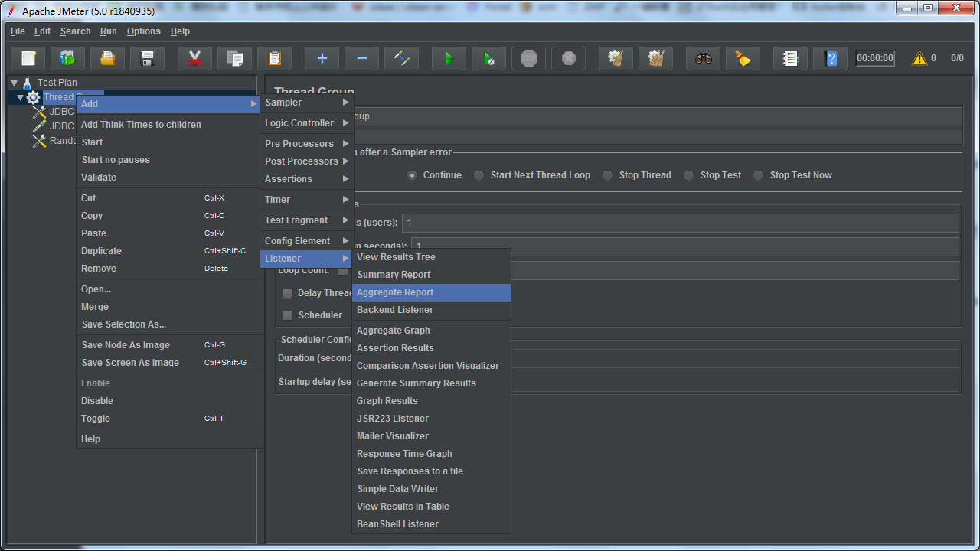Click the Random element icon in tree
Screen dimensions: 980x551
coord(39,141)
